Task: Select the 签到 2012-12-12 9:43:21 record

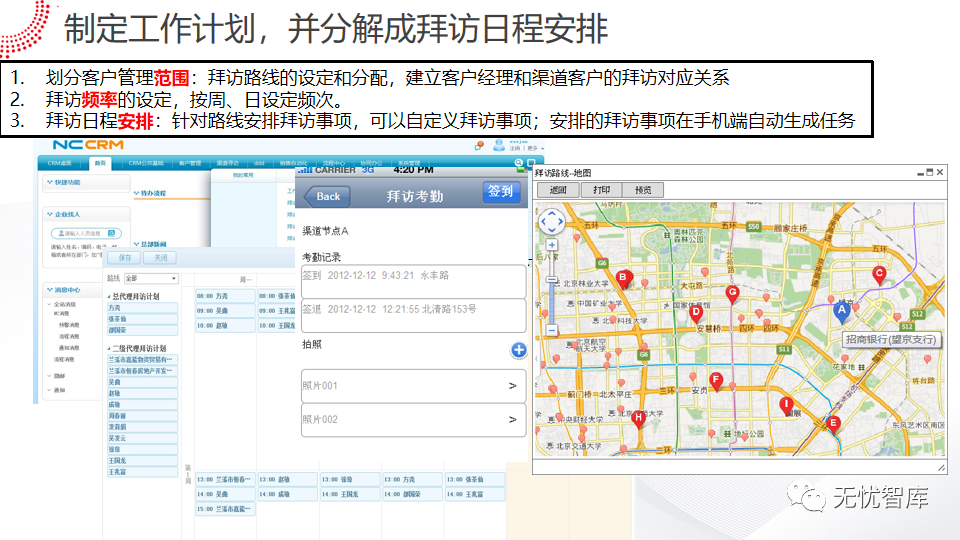Action: (413, 282)
